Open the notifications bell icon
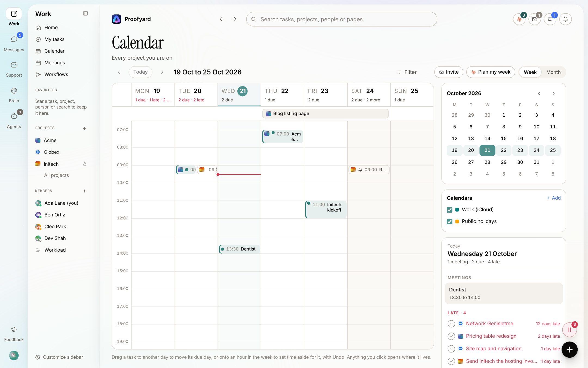This screenshot has width=588, height=368. click(x=565, y=19)
